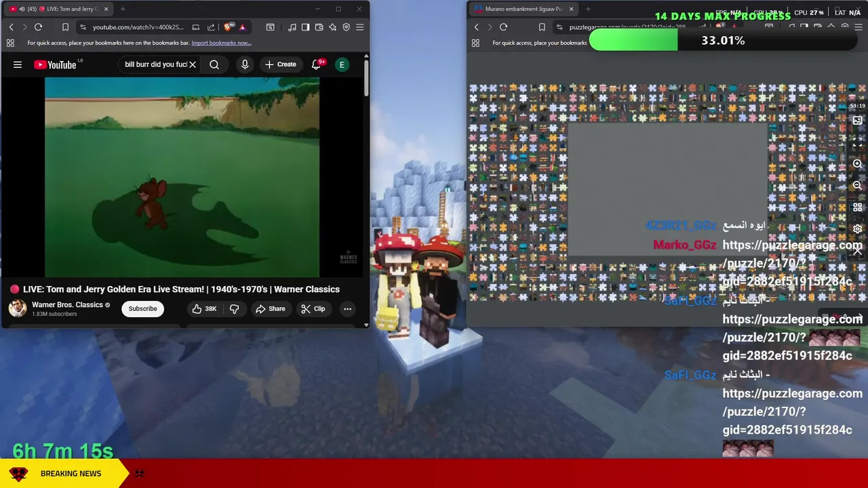Subscribe to Warner Bros. Classics
The width and height of the screenshot is (868, 488).
click(143, 308)
